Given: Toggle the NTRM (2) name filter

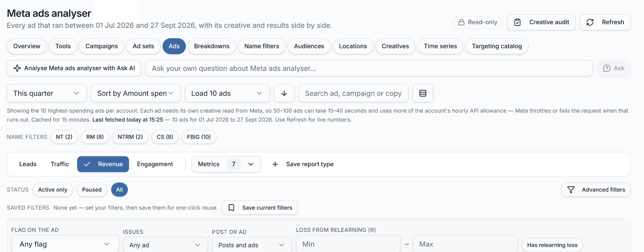Looking at the screenshot, I should [130, 137].
